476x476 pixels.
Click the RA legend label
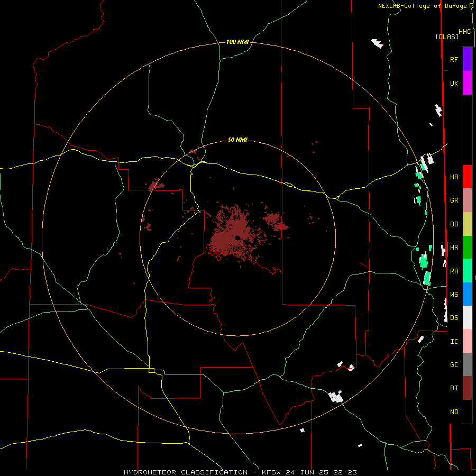[x=454, y=271]
